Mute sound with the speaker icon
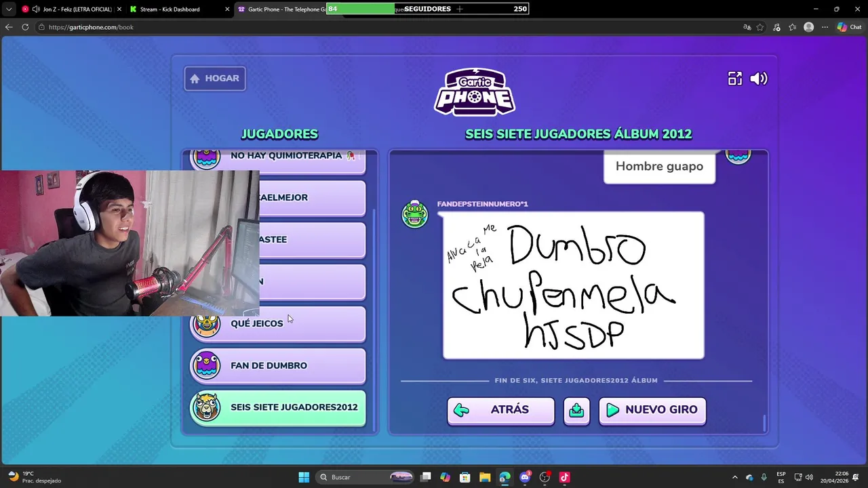Viewport: 868px width, 488px height. (759, 79)
